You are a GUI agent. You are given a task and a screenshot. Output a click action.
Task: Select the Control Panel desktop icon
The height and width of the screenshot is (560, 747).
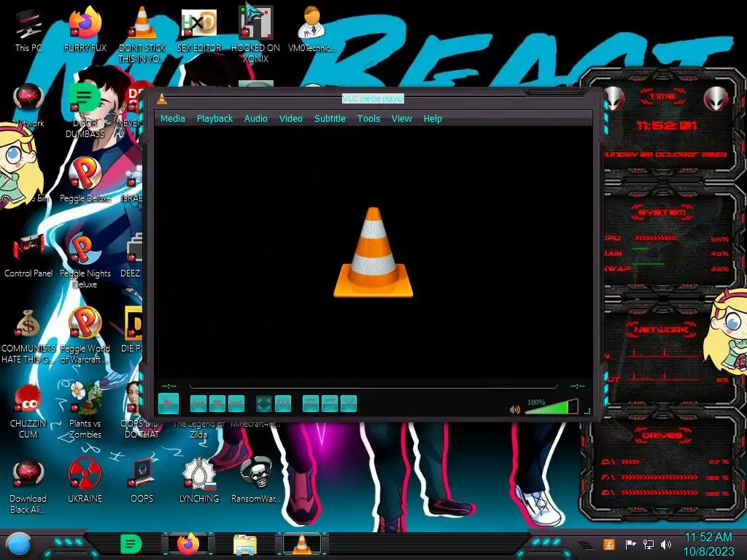28,256
